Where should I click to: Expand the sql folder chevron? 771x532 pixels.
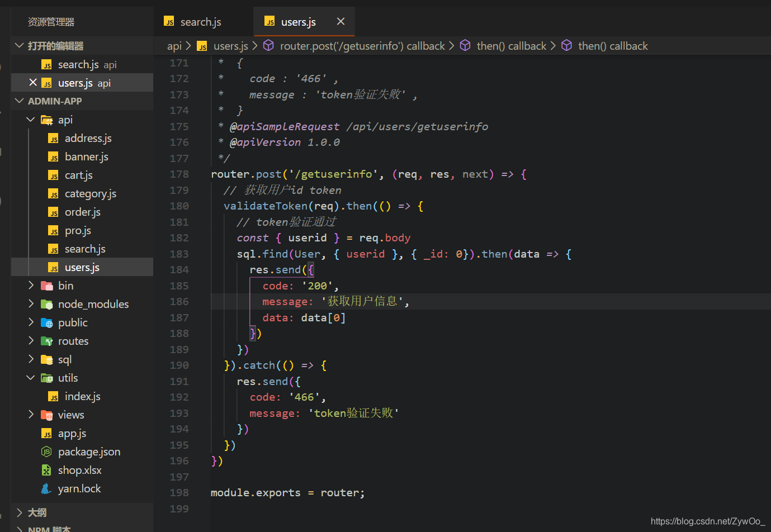click(x=31, y=359)
